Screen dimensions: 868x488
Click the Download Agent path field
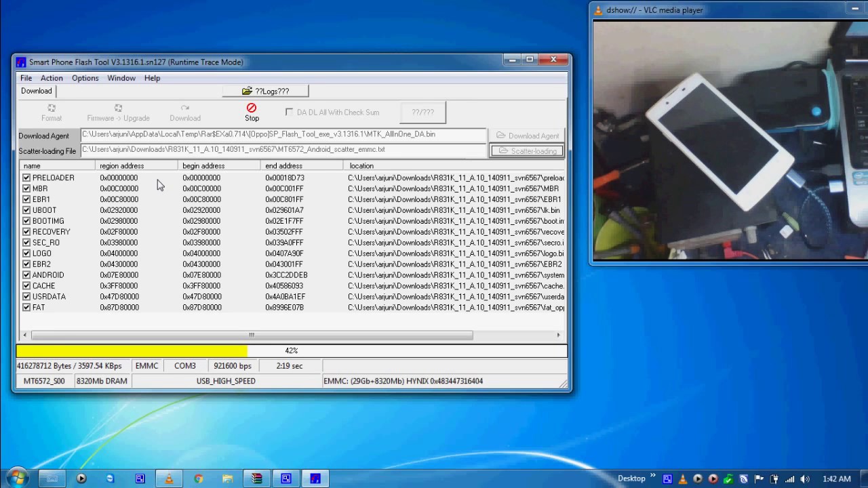point(283,134)
